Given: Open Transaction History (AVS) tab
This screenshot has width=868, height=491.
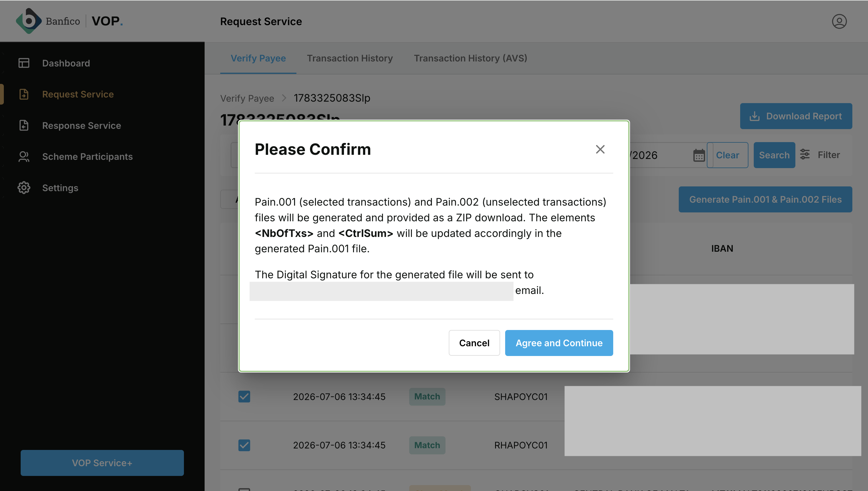Looking at the screenshot, I should pyautogui.click(x=470, y=58).
